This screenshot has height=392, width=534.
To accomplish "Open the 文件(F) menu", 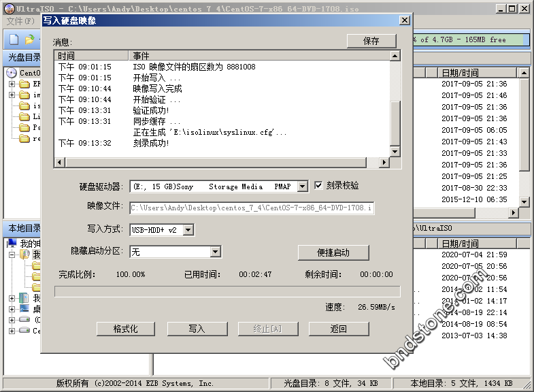I will pos(20,21).
